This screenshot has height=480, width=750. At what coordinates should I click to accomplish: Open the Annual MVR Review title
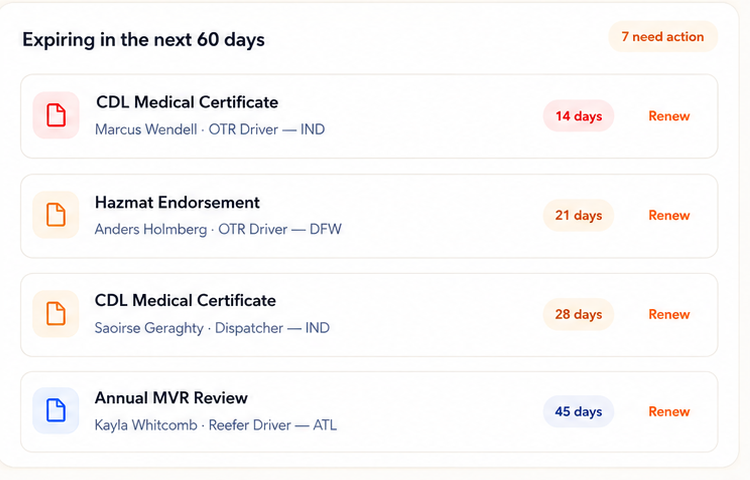(171, 398)
